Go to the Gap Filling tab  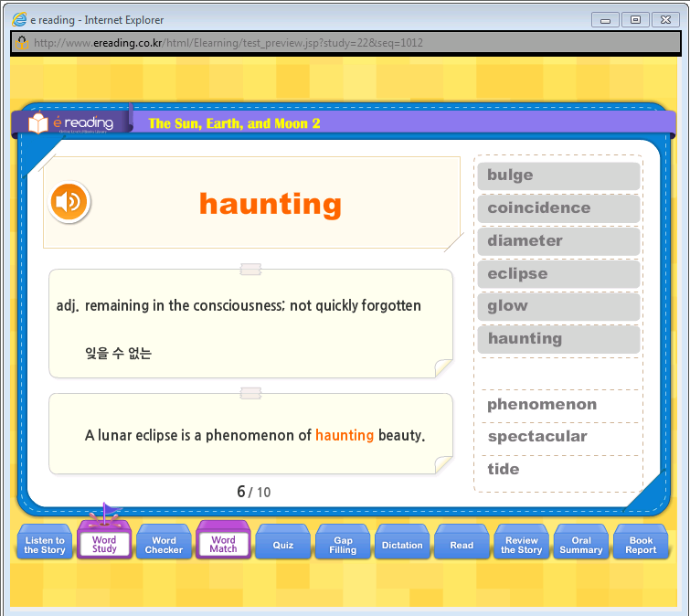click(x=343, y=543)
